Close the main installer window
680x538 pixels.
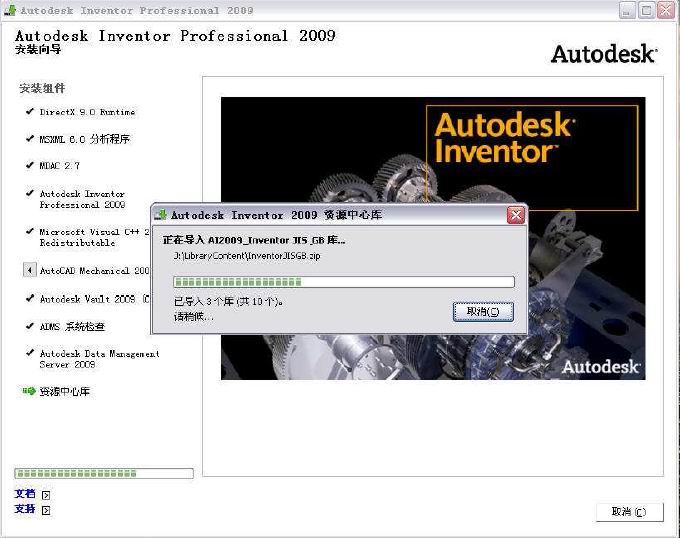click(x=666, y=10)
